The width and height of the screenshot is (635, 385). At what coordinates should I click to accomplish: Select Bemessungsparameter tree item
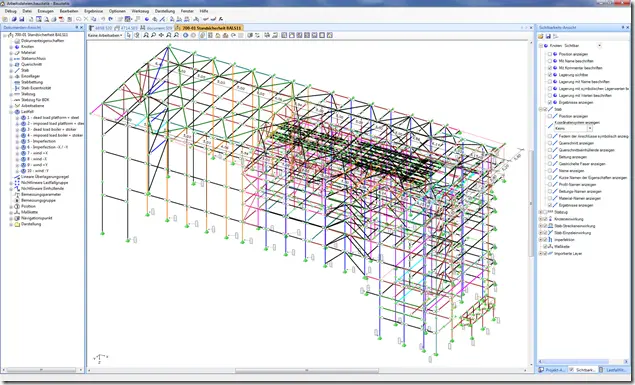coord(41,194)
